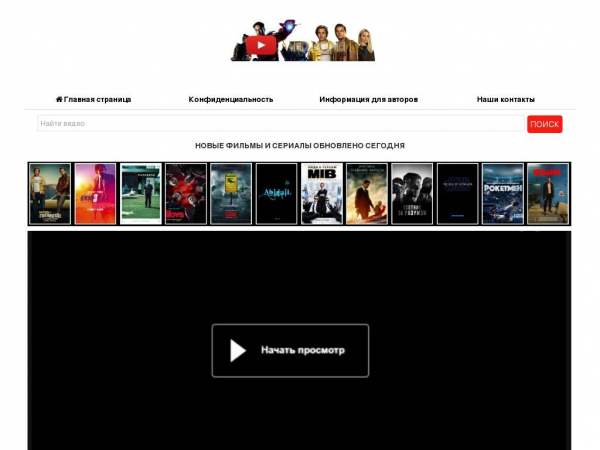This screenshot has height=450, width=600.
Task: Open the Once Upon a Time in Hollywood poster
Action: click(x=50, y=194)
